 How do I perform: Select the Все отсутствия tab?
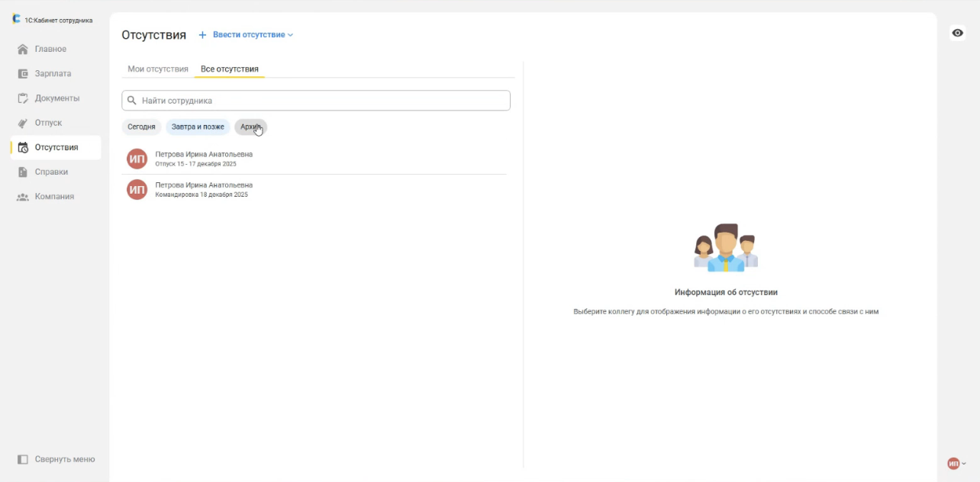point(229,69)
